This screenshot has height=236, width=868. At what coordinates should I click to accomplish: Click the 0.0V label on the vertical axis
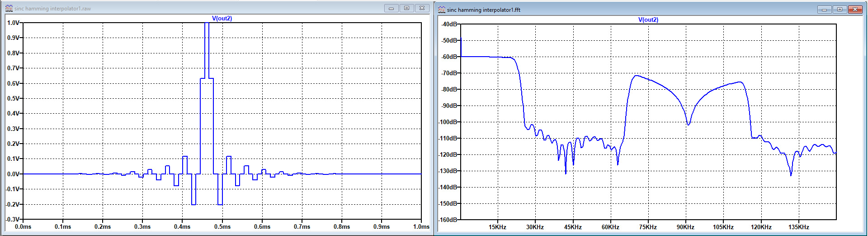click(x=13, y=174)
